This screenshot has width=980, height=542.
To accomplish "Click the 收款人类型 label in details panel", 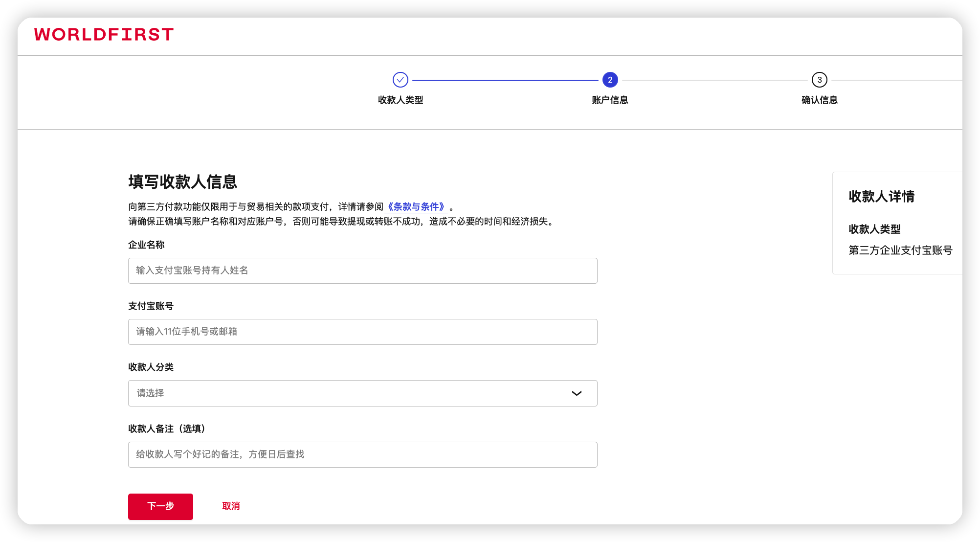I will click(874, 229).
